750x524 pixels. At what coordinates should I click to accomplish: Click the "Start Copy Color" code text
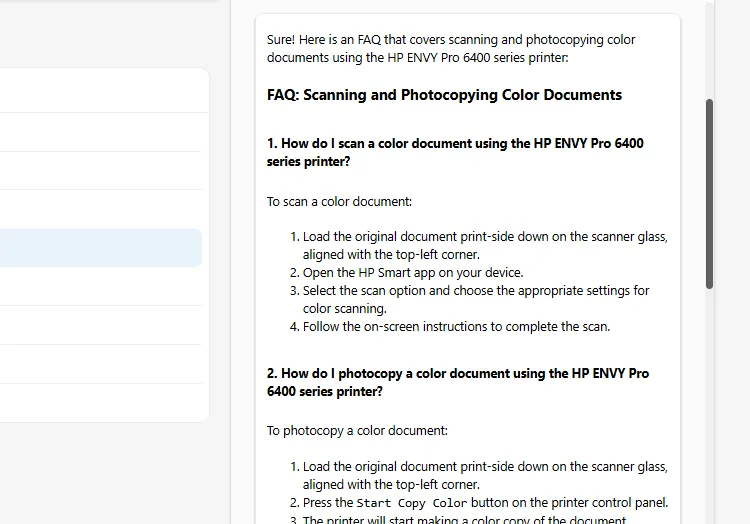[x=411, y=503]
